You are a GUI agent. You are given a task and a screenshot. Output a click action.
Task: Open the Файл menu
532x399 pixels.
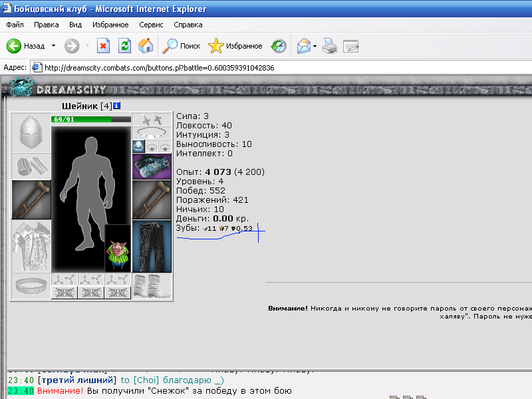click(15, 25)
